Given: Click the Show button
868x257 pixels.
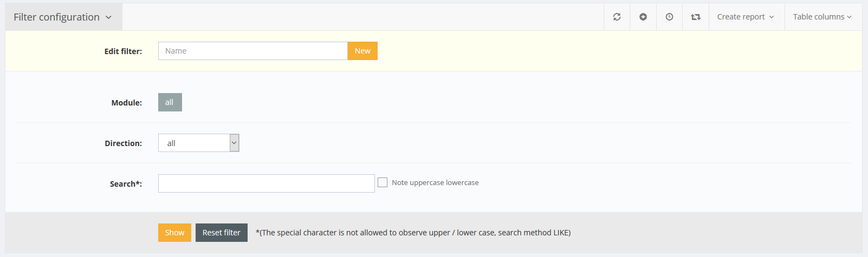Looking at the screenshot, I should pos(174,233).
